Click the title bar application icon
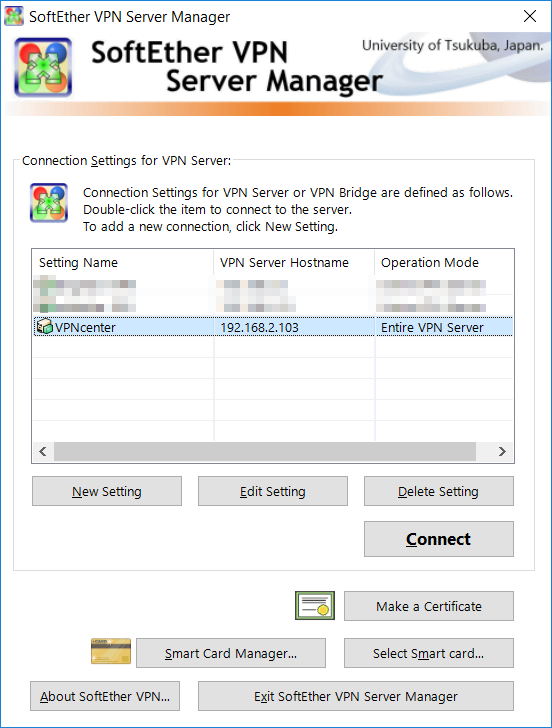The width and height of the screenshot is (552, 728). click(x=13, y=16)
